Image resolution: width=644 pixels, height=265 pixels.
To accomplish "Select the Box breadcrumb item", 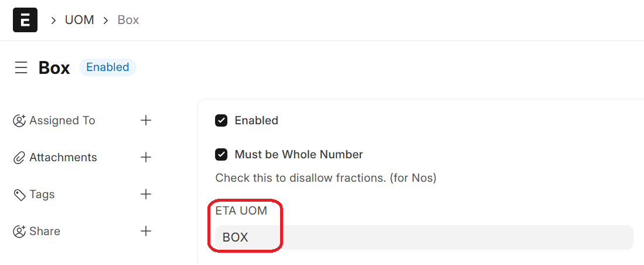I will [x=128, y=20].
